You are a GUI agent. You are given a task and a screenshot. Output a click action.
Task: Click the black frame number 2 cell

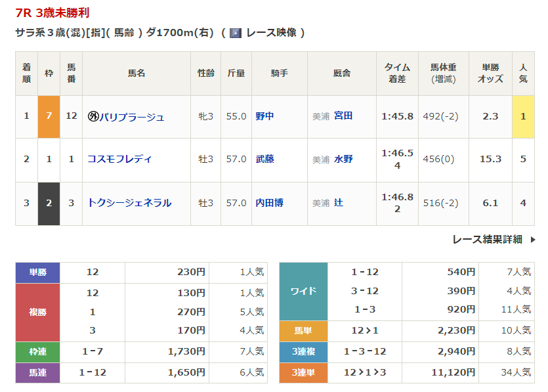[x=49, y=203]
